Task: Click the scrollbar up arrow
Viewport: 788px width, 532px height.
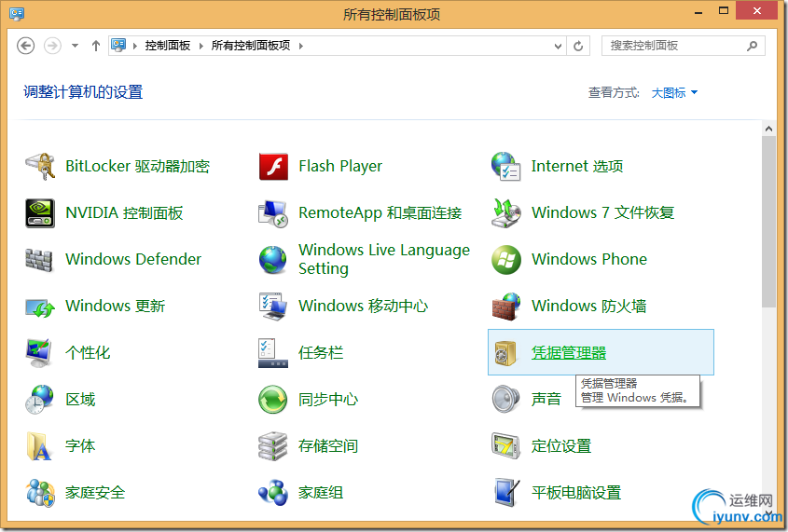Action: [768, 129]
